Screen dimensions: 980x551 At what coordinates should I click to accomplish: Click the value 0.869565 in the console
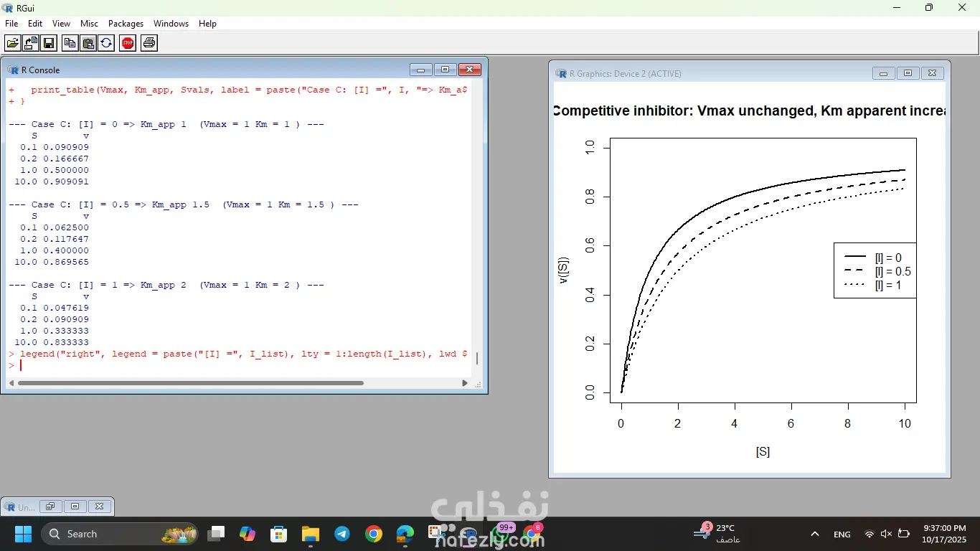(x=66, y=262)
